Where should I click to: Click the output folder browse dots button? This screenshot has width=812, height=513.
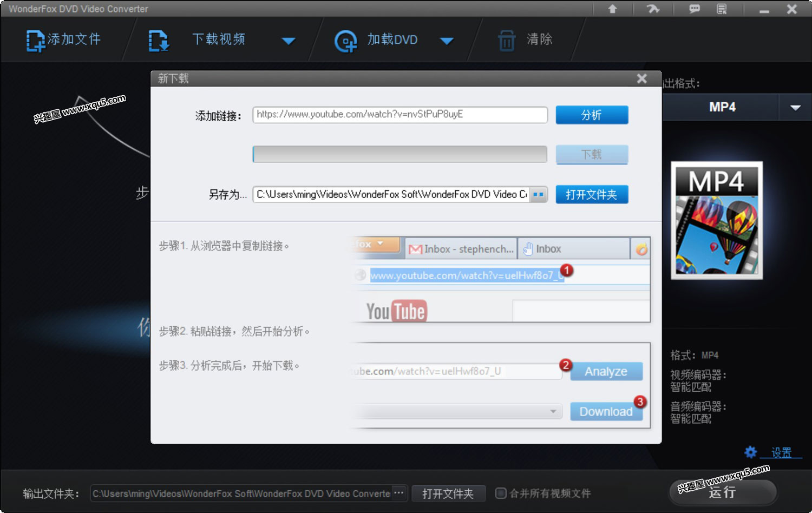[399, 493]
